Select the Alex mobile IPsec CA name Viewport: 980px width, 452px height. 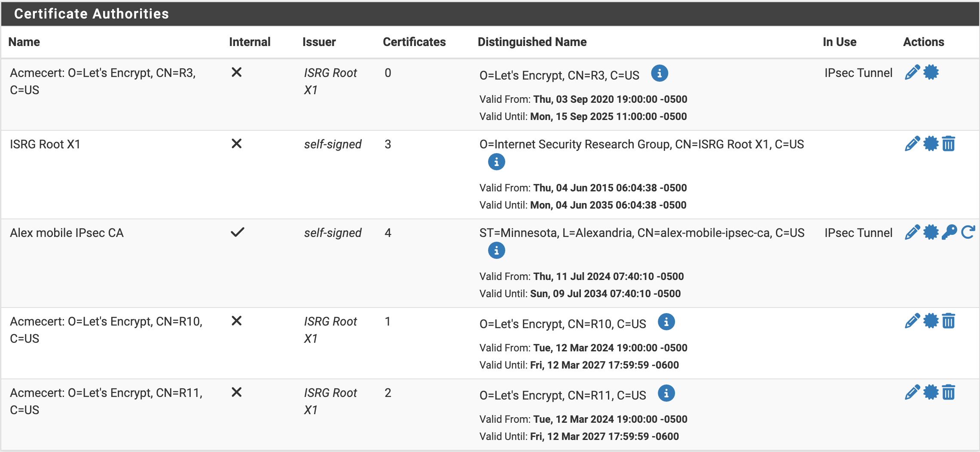pos(67,233)
